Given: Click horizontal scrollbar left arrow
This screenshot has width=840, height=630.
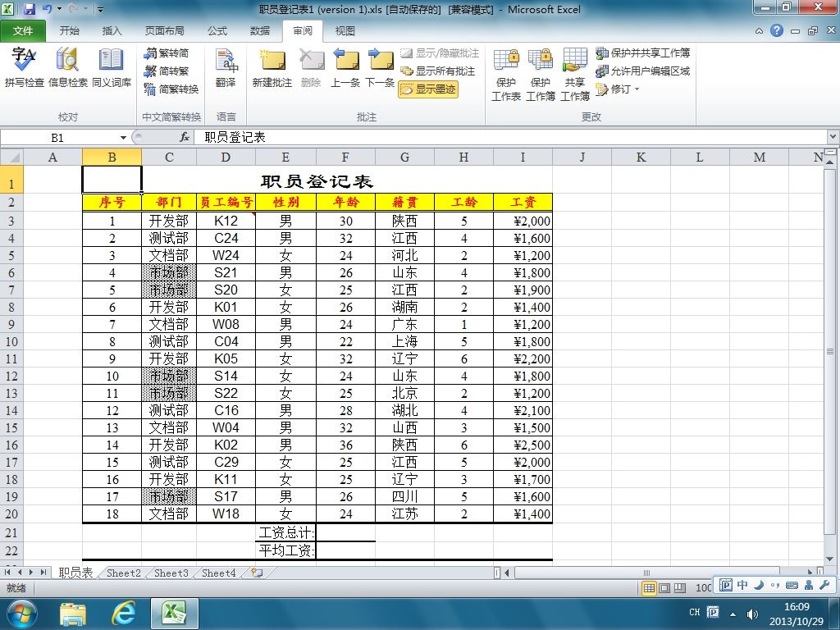Looking at the screenshot, I should tap(507, 573).
